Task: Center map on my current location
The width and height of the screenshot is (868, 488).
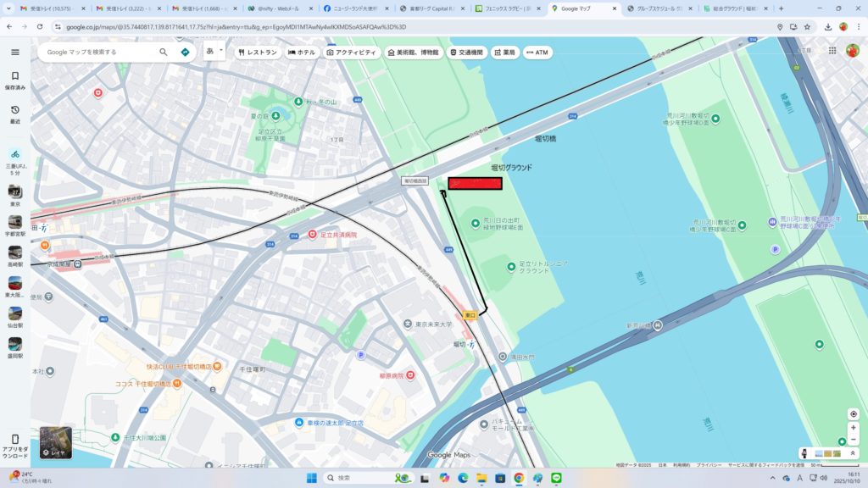Action: pyautogui.click(x=853, y=413)
